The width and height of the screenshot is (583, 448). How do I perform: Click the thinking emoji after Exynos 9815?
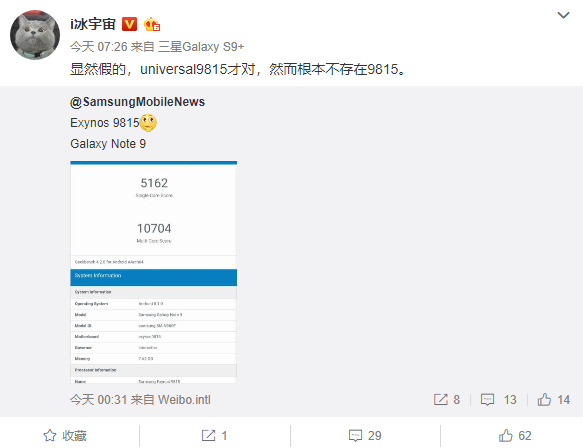pyautogui.click(x=148, y=123)
